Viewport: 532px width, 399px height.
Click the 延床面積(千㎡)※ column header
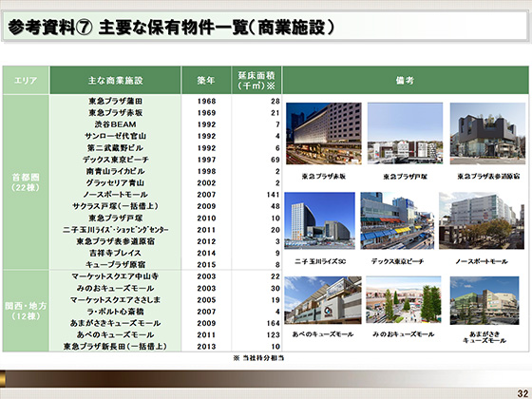256,81
